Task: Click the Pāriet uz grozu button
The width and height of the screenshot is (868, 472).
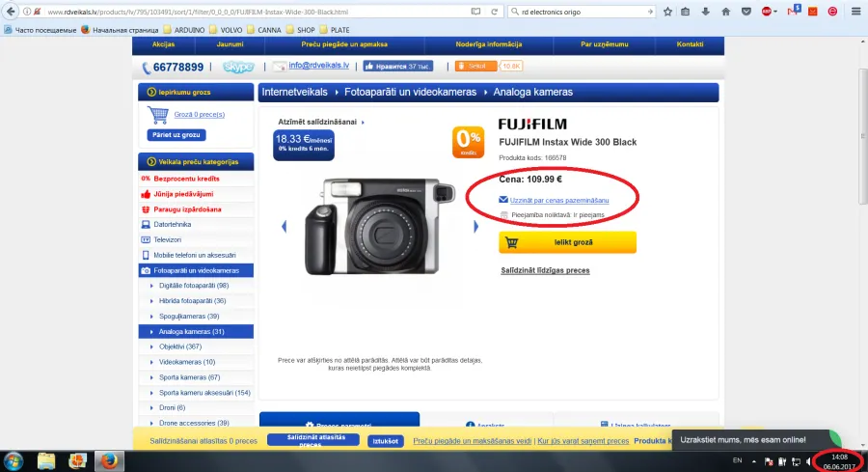Action: pos(176,135)
